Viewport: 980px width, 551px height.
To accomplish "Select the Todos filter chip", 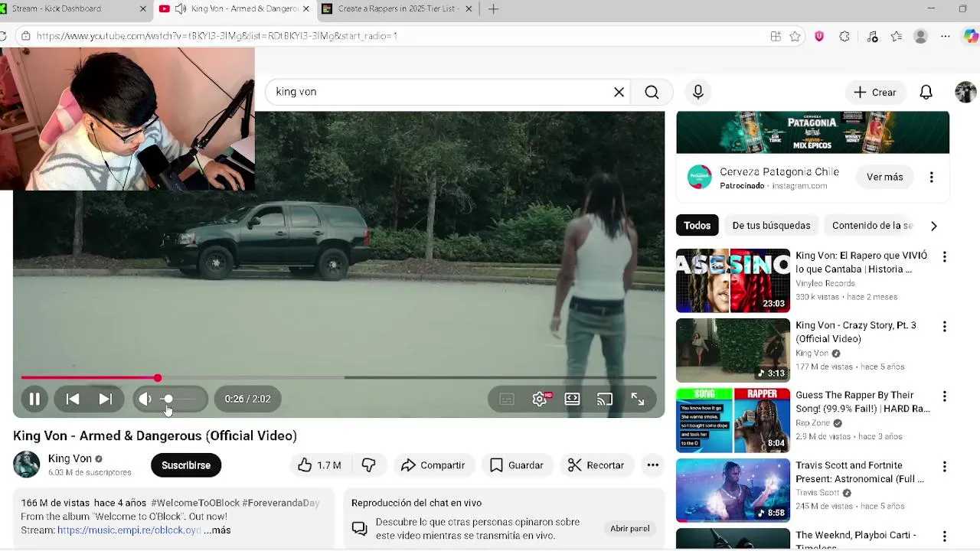I will coord(697,226).
